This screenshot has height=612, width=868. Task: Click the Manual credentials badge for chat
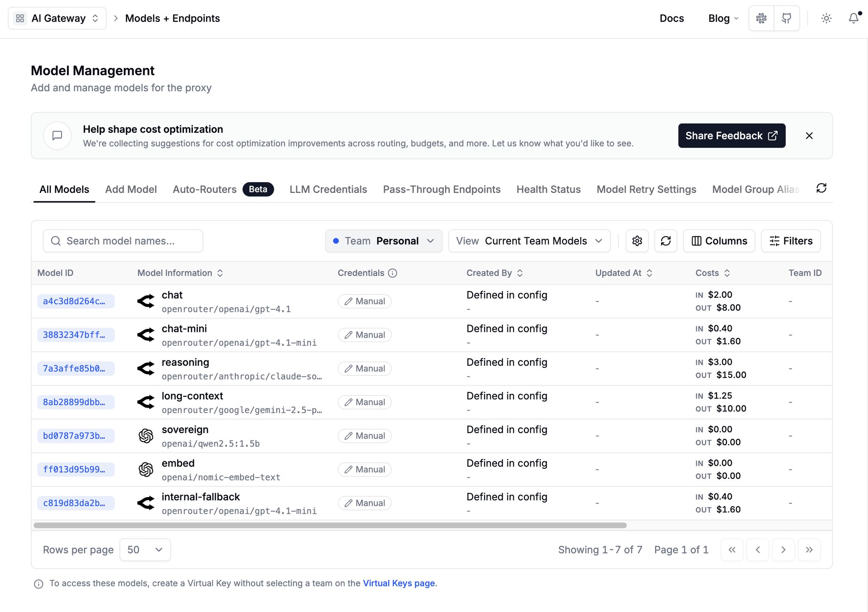[364, 301]
